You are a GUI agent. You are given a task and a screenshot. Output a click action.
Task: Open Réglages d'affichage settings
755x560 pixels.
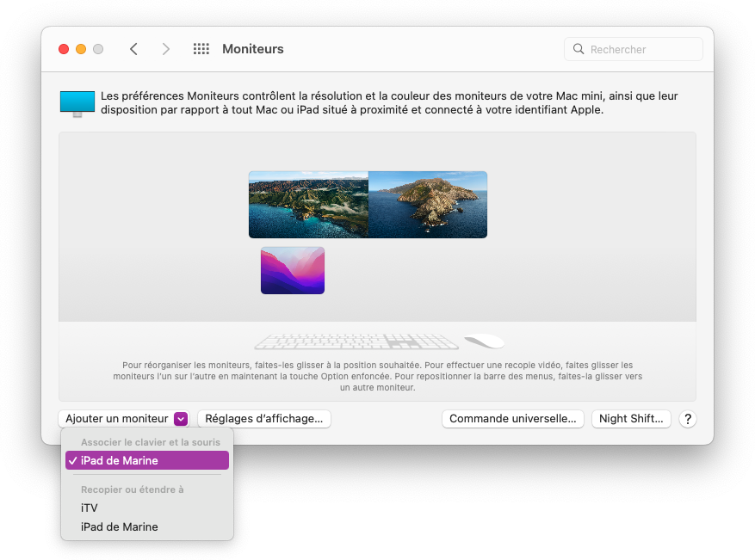click(263, 419)
